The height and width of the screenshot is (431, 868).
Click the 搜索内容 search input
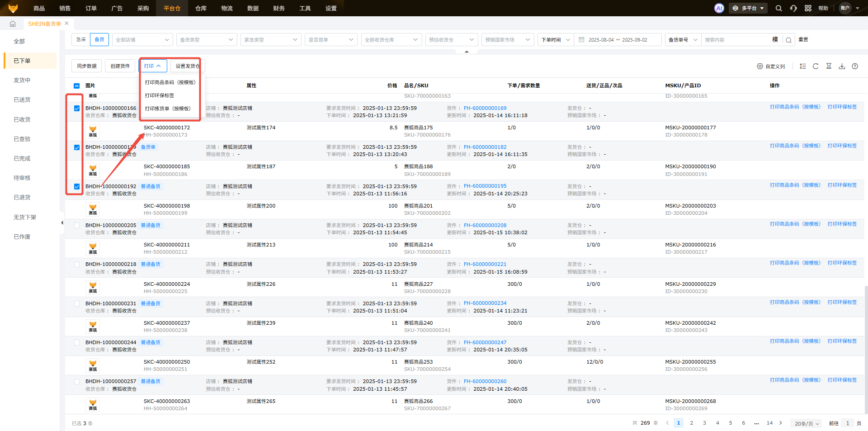click(x=736, y=40)
